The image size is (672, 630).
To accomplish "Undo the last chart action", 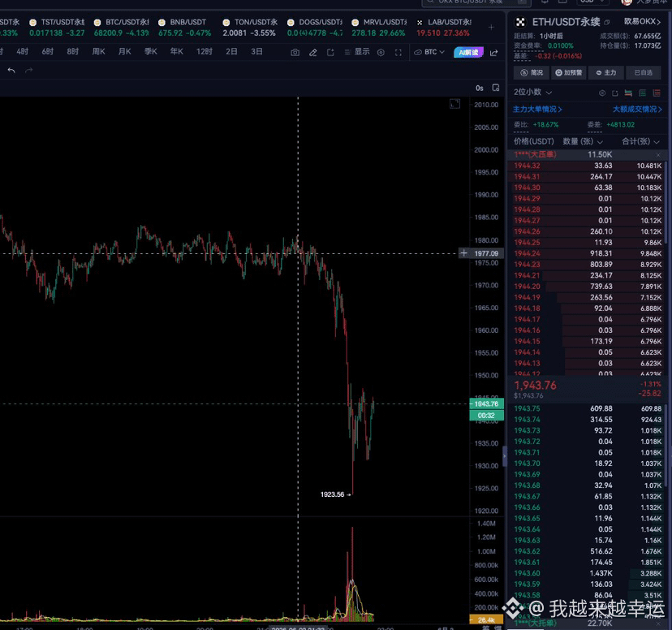I will tap(11, 71).
